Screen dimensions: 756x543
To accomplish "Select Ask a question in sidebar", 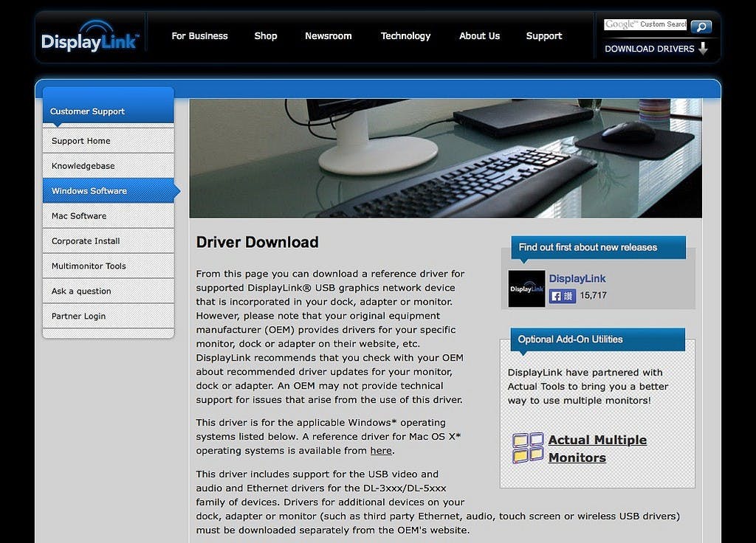I will coord(108,291).
